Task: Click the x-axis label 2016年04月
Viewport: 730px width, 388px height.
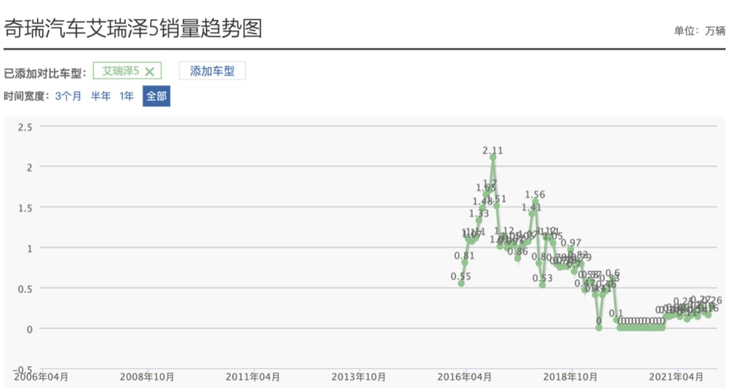Action: pyautogui.click(x=465, y=377)
